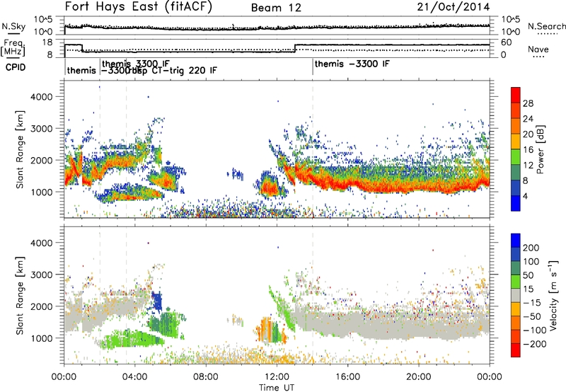This screenshot has width=566, height=392.
Task: Pick power colorbar segment between 4 and 8
Action: 516,188
